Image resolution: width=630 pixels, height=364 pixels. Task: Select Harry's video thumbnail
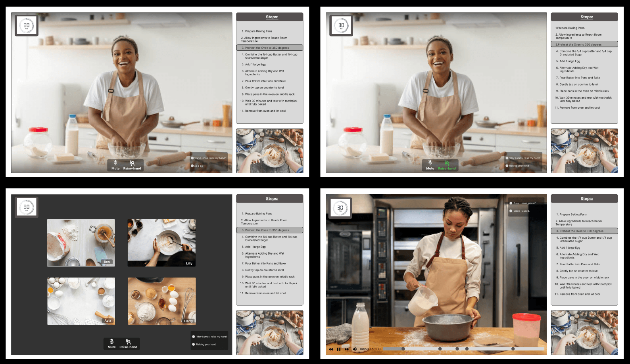tap(162, 301)
